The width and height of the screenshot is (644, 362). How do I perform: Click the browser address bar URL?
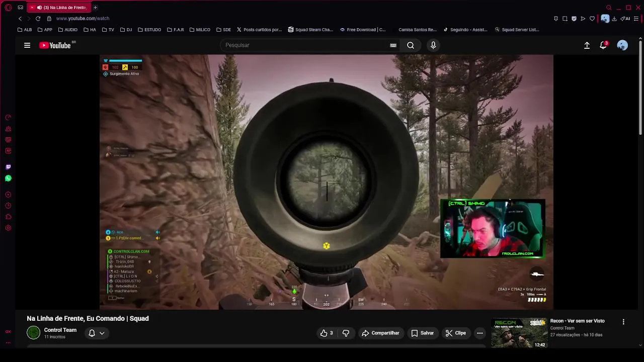(x=83, y=19)
